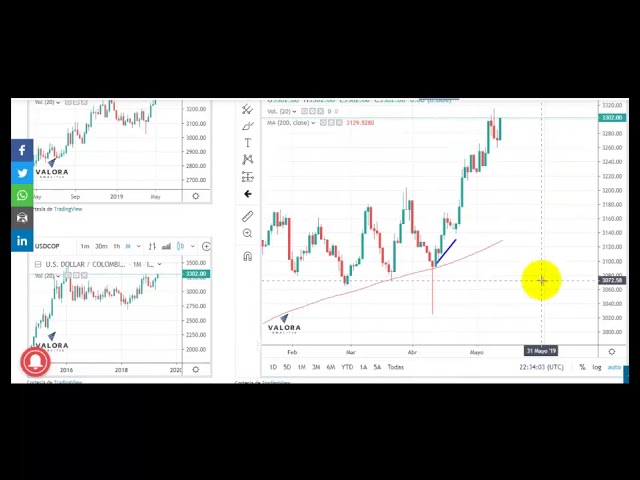The width and height of the screenshot is (640, 480).
Task: Click the 22:34:03 (UTC) timezone clock
Action: [541, 367]
